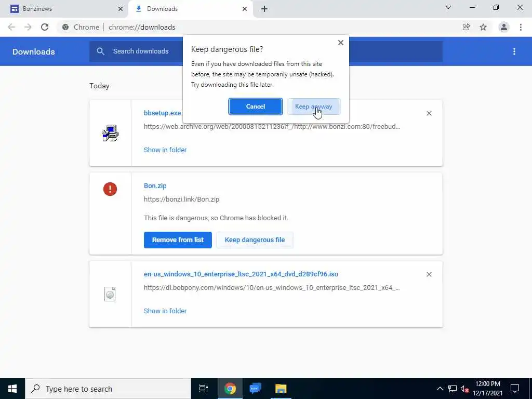Reload the downloads page
Screen dimensions: 532x399
coord(45,27)
